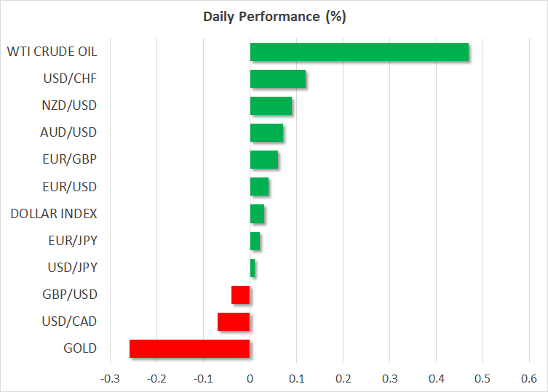Click the EUR/USD green bar
Viewport: 548px width, 392px height.
click(x=259, y=187)
